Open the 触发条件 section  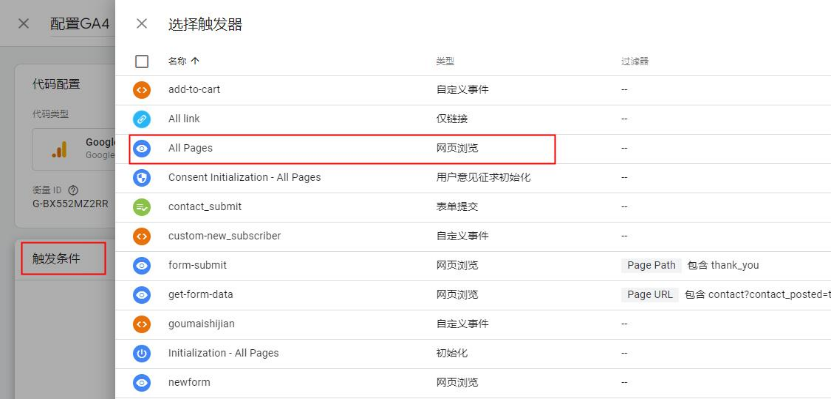point(56,259)
